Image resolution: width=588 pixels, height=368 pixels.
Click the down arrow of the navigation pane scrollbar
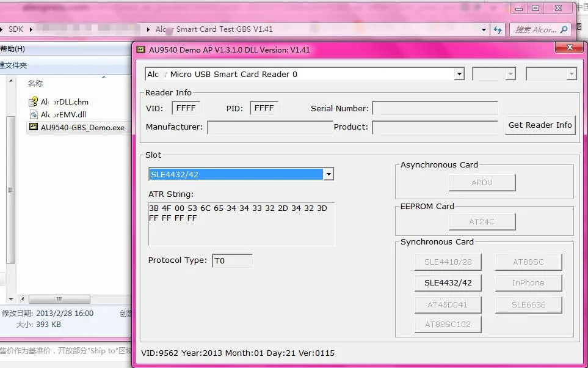click(10, 300)
